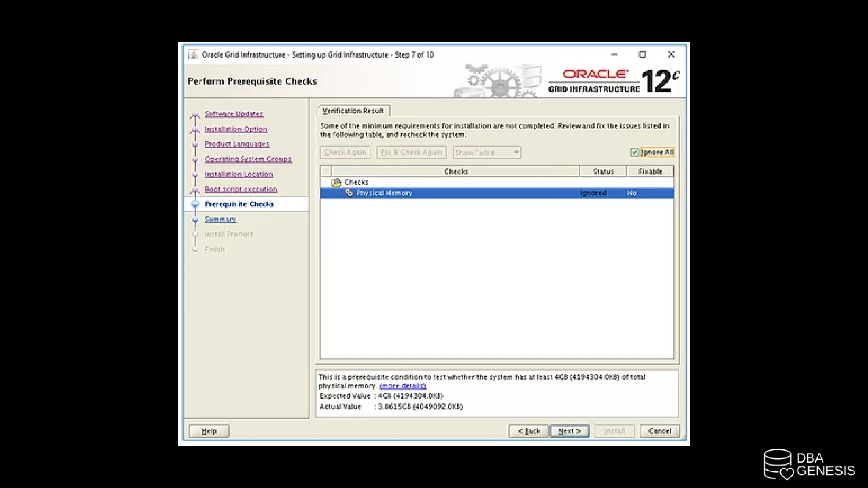868x488 pixels.
Task: Select the Verification Result tab
Action: (353, 111)
